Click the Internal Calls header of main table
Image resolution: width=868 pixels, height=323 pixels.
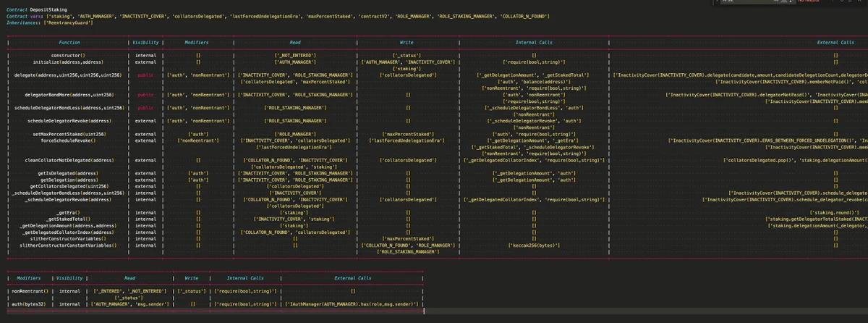(x=535, y=43)
